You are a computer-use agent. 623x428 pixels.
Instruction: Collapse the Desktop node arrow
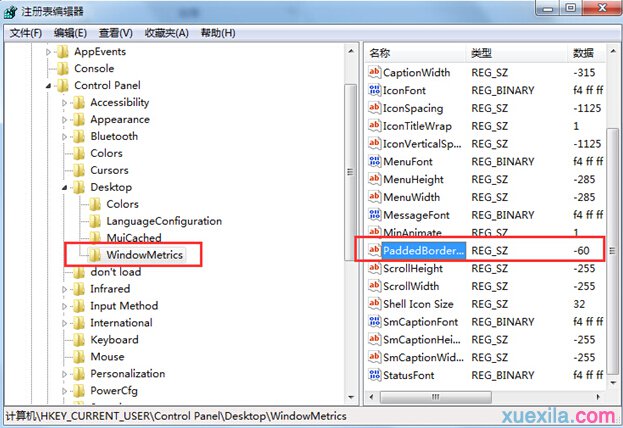click(64, 188)
